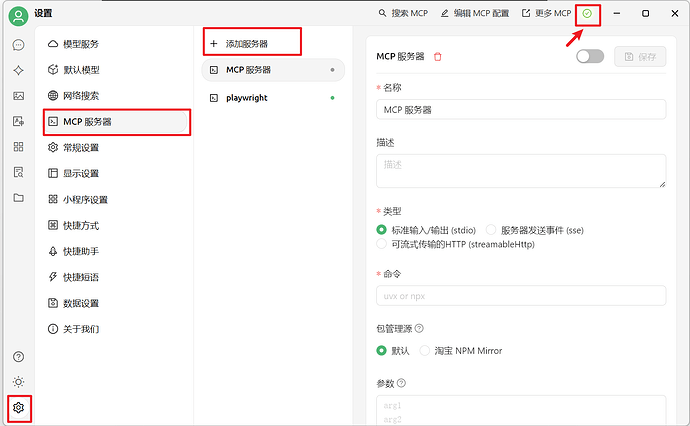Click the 名称 name input field
Viewport: 690px width, 426px height.
pos(521,110)
